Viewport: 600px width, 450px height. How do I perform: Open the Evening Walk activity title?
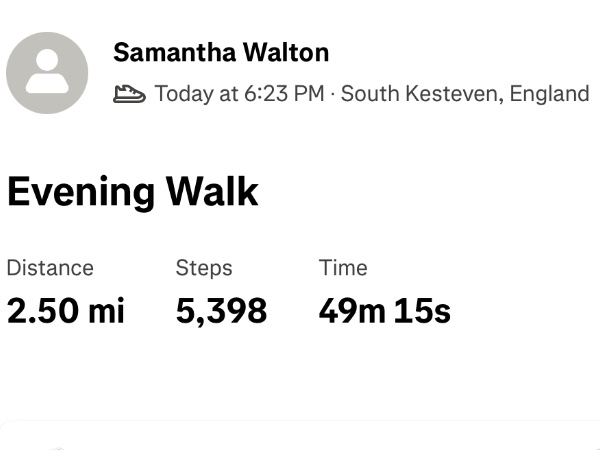pos(133,191)
